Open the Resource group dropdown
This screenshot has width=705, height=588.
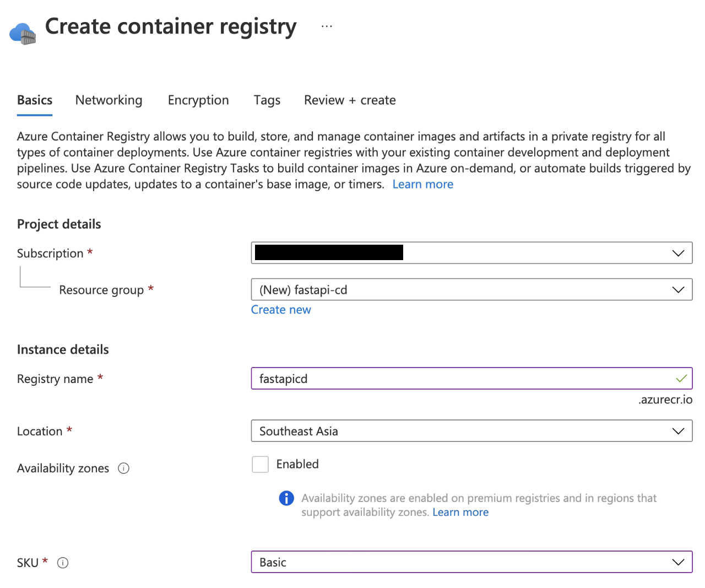click(677, 290)
